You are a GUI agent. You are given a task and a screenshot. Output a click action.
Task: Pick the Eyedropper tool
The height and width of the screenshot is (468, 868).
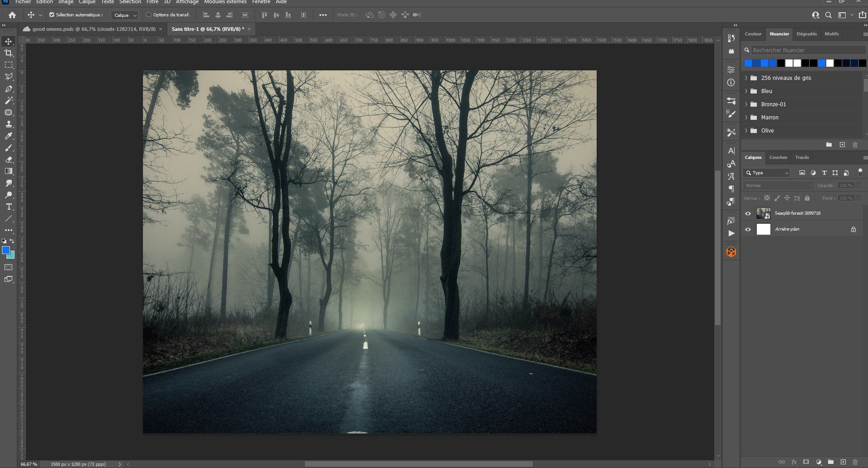click(x=9, y=136)
